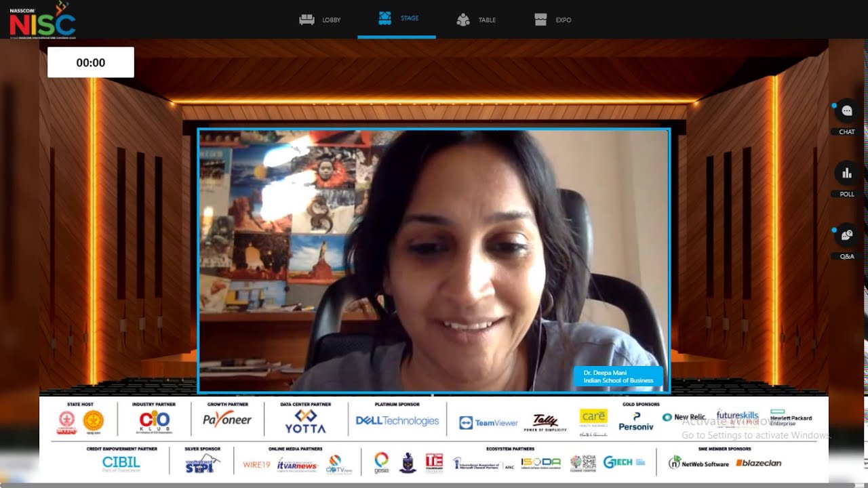Click the gesia ecosystem partner logo
The width and height of the screenshot is (868, 488).
coord(382,462)
